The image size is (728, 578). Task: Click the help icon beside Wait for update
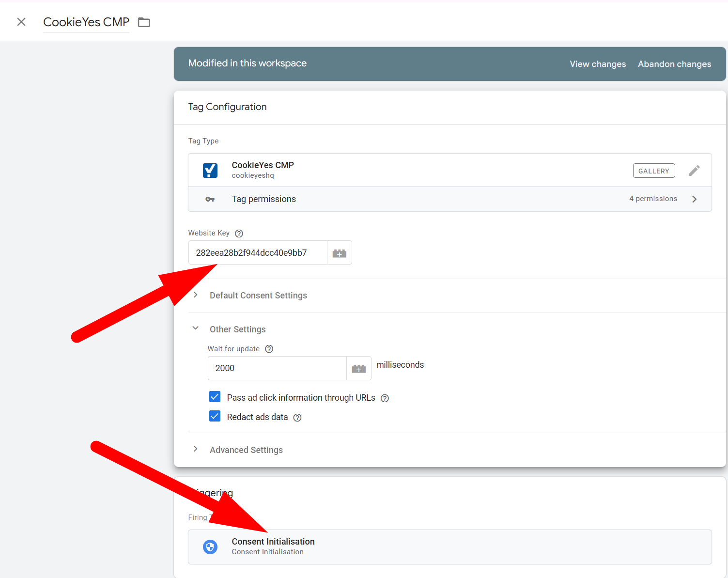269,349
